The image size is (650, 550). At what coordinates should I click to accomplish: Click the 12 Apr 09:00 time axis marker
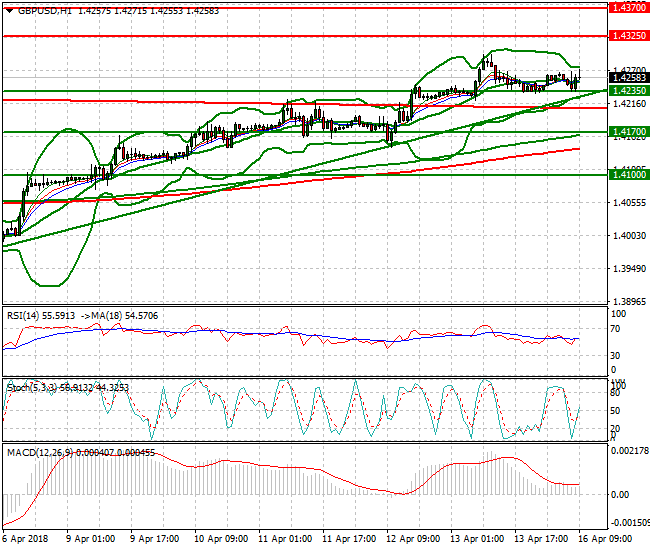(x=412, y=539)
